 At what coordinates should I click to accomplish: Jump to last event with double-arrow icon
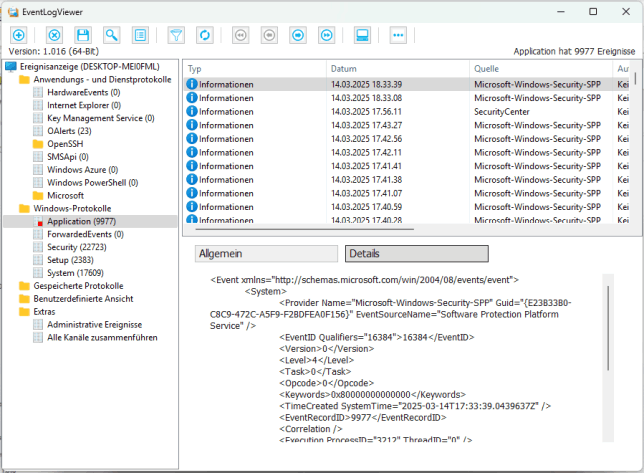[x=327, y=35]
